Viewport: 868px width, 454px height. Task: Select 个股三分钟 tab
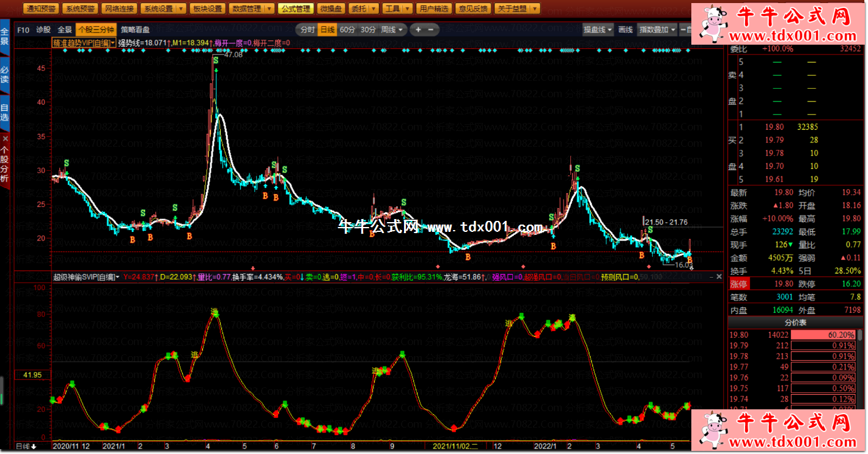(x=96, y=29)
